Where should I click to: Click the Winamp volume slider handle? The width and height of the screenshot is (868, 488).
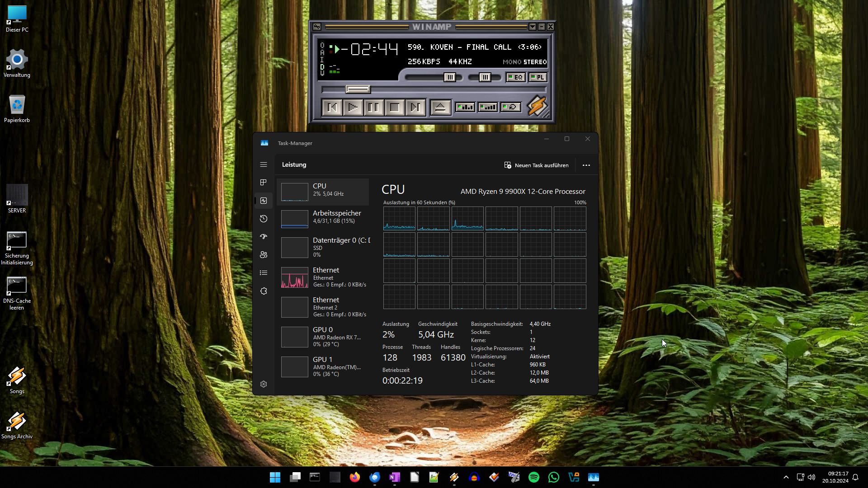point(450,77)
